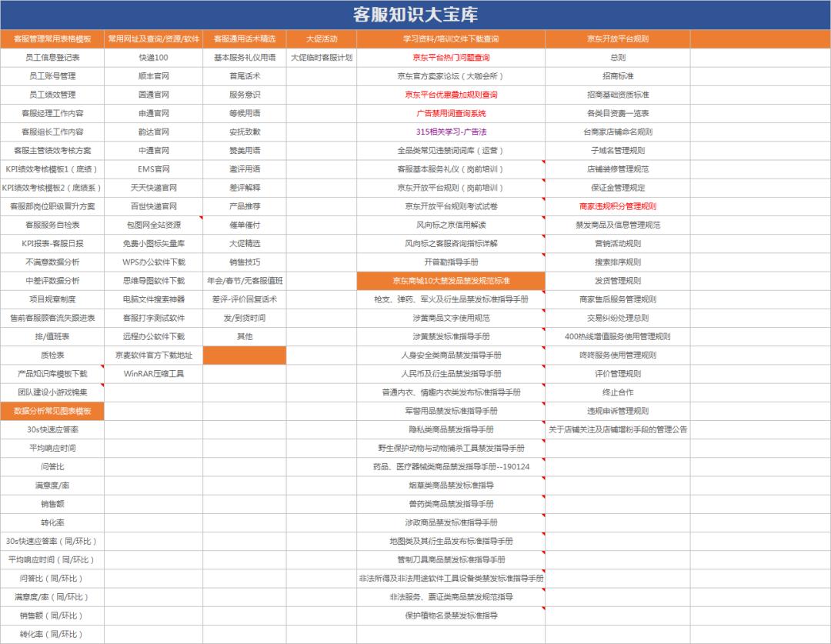Click 隐私类商品禁发指导手册
Image resolution: width=831 pixels, height=644 pixels.
tap(450, 429)
